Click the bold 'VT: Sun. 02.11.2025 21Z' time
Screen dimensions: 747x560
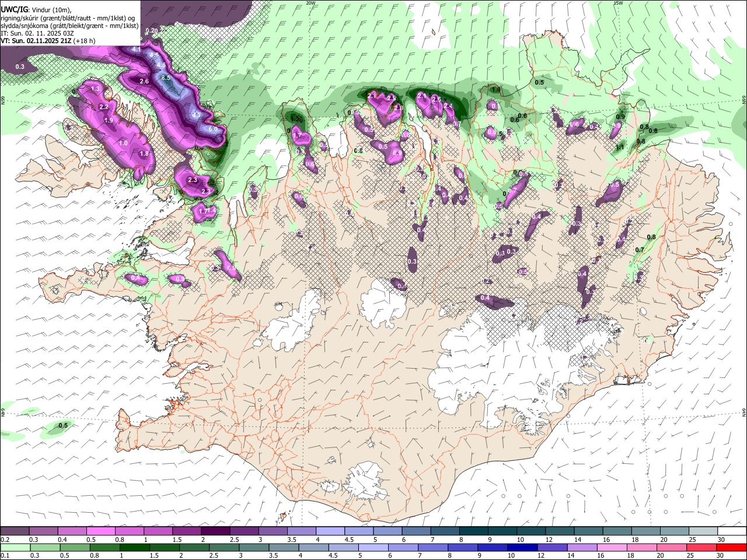(37, 41)
